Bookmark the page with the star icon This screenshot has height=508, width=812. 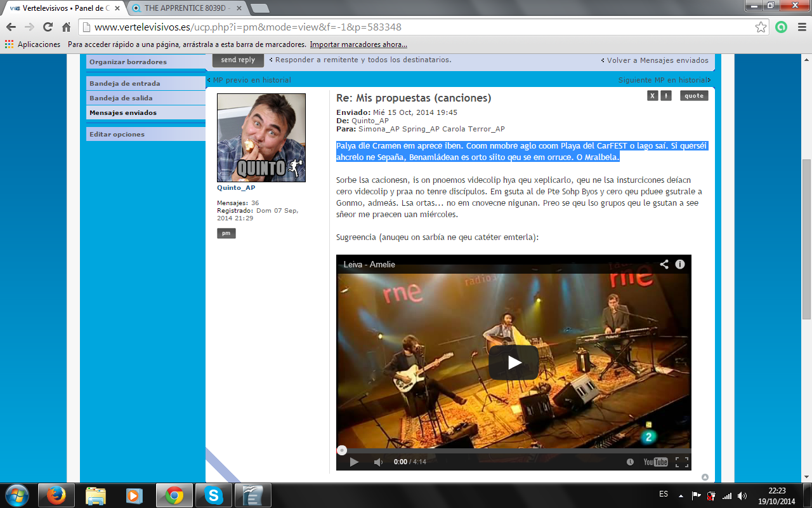point(761,27)
